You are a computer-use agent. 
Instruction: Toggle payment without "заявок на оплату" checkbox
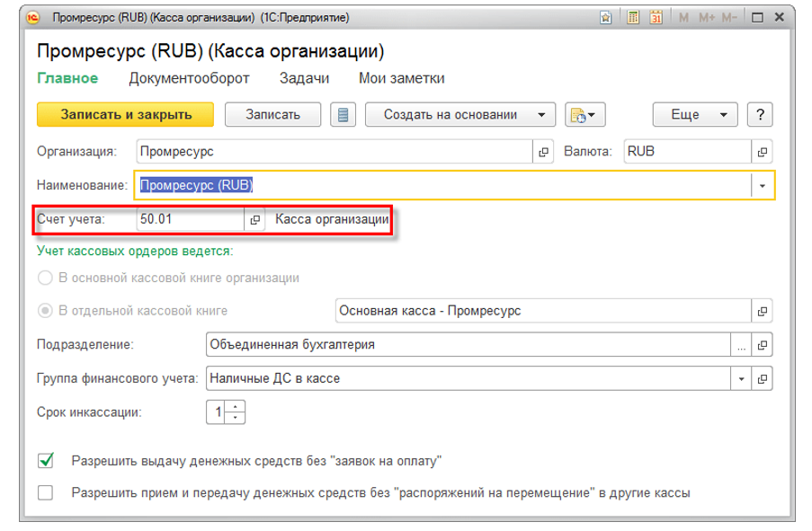tap(46, 461)
